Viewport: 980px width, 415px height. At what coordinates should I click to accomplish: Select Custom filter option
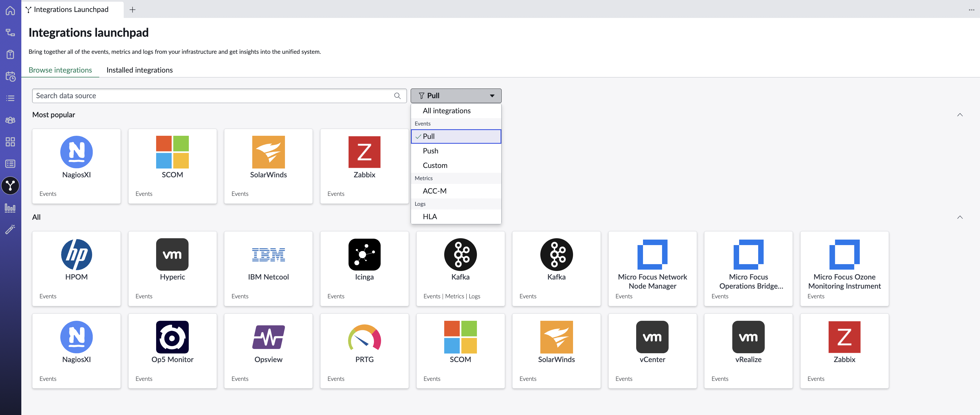coord(456,165)
